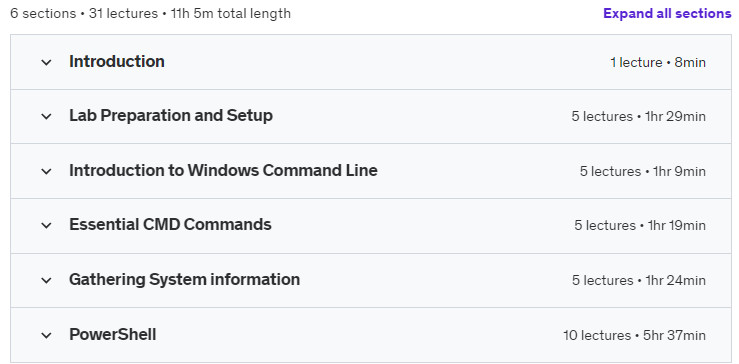The height and width of the screenshot is (364, 739).
Task: Open Gathering System information heading
Action: [184, 280]
